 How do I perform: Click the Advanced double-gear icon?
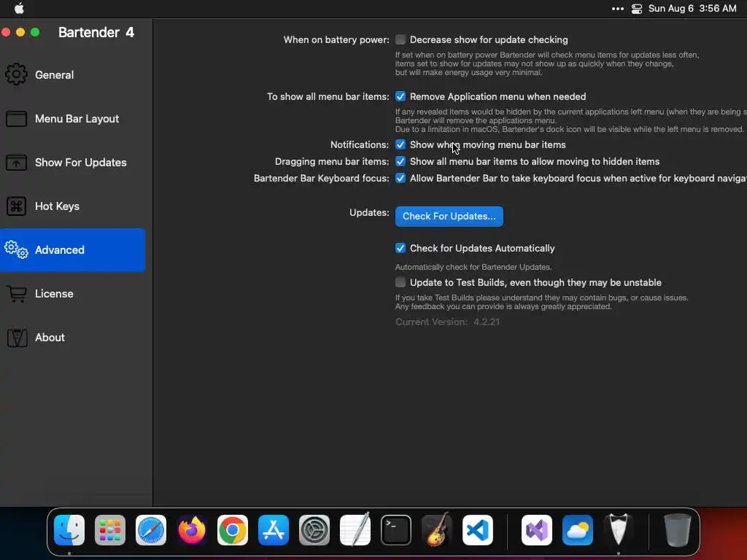[x=16, y=249]
